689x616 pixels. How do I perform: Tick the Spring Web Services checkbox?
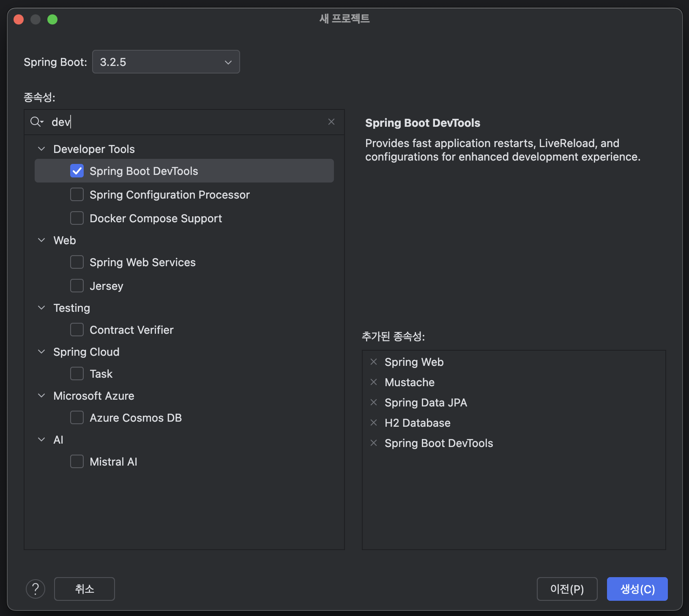coord(77,262)
